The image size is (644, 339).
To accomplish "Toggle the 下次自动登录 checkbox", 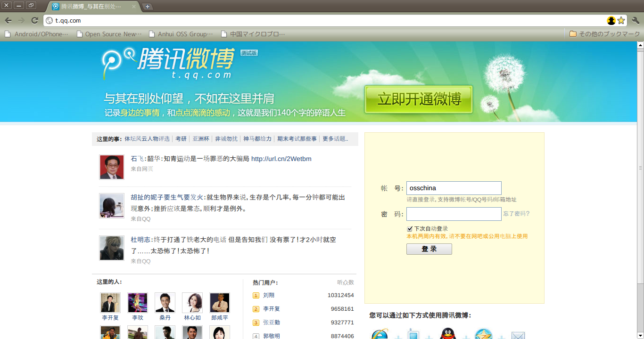I will click(x=410, y=229).
